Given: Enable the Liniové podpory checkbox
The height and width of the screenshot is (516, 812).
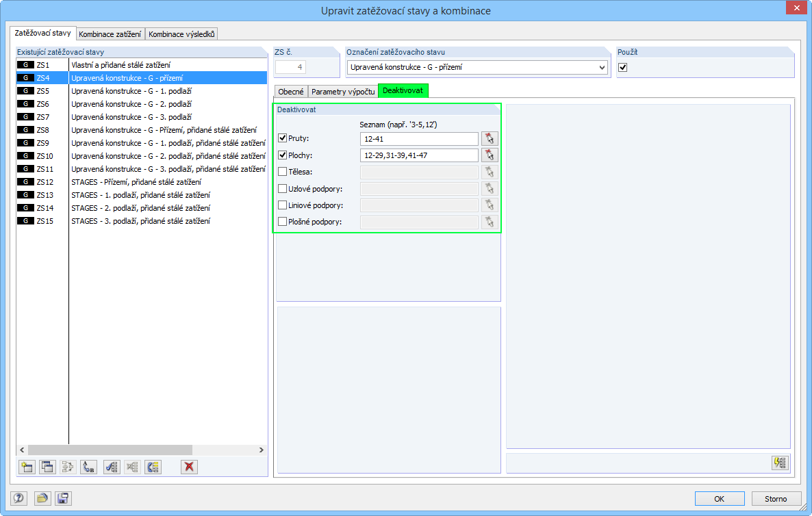Looking at the screenshot, I should (282, 205).
